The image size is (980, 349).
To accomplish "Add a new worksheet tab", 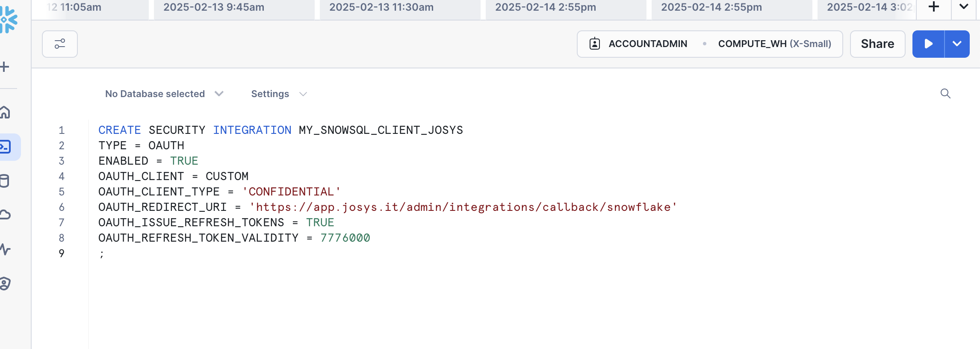I will pos(934,7).
